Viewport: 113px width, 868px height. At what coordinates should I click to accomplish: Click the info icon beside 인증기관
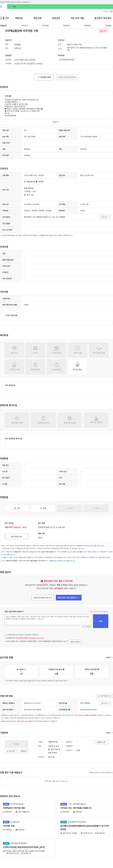tap(66, 703)
